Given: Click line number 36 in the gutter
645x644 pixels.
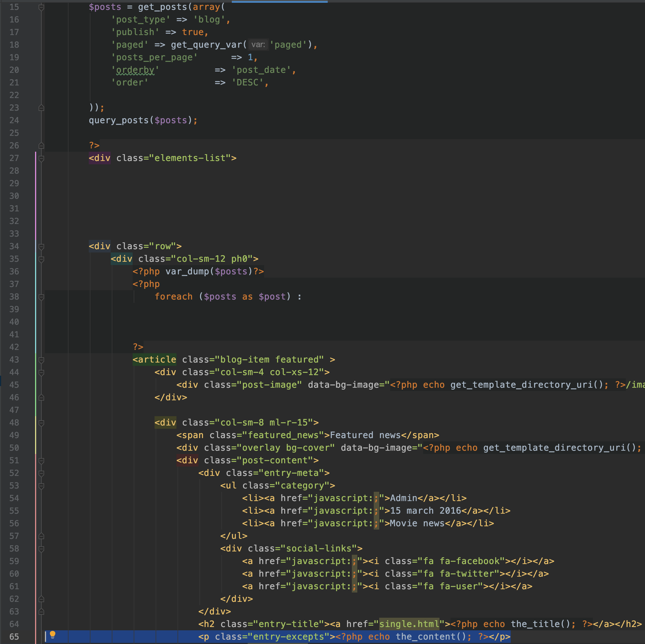Looking at the screenshot, I should click(14, 272).
